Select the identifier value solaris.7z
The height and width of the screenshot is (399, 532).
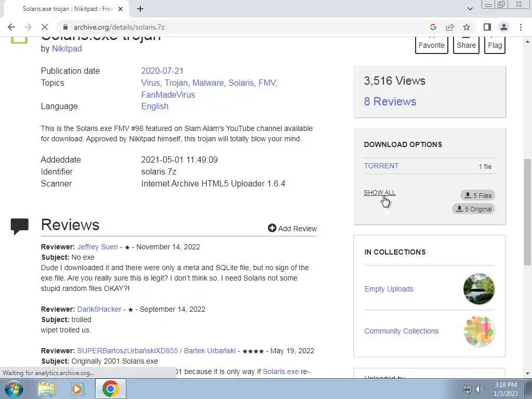pos(158,171)
